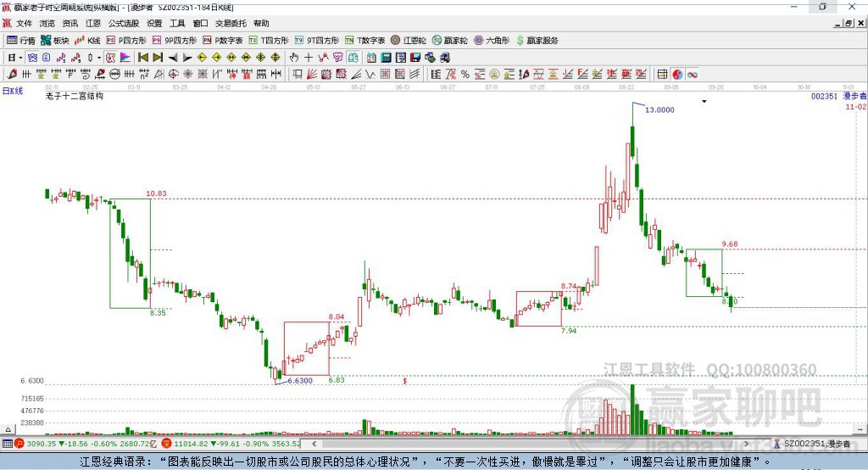The height and width of the screenshot is (470, 868).
Task: Open the 六角形 hexagon tool
Action: tap(491, 40)
